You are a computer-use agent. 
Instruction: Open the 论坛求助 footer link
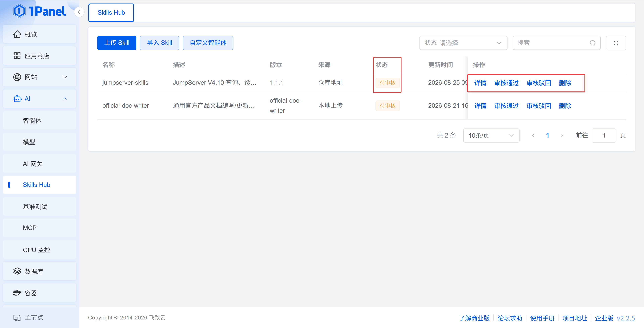pos(510,318)
